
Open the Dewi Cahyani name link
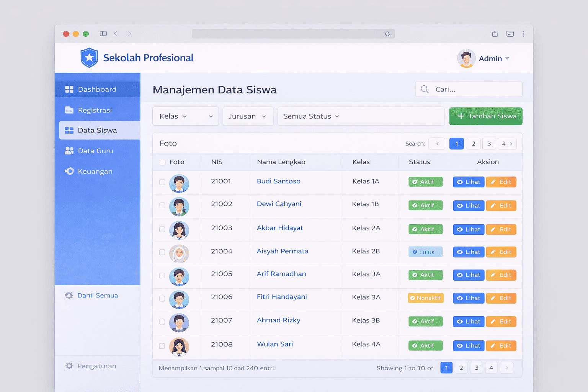pos(279,204)
